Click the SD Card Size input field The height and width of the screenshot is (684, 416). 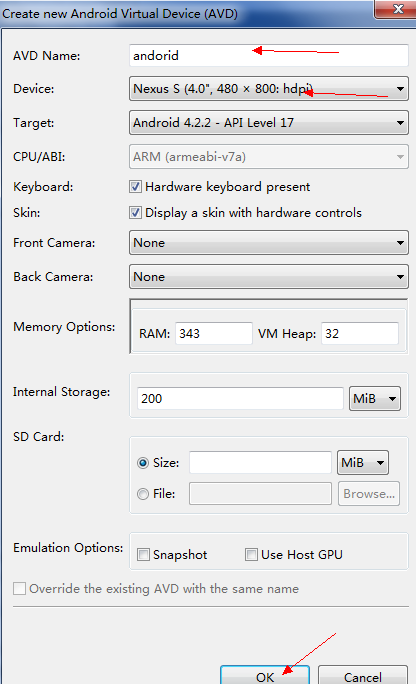click(x=260, y=462)
